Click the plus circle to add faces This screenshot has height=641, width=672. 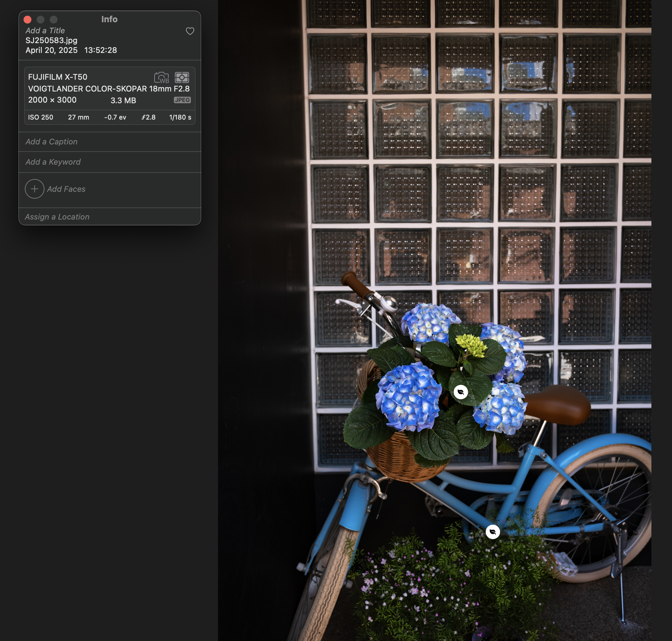[x=35, y=189]
